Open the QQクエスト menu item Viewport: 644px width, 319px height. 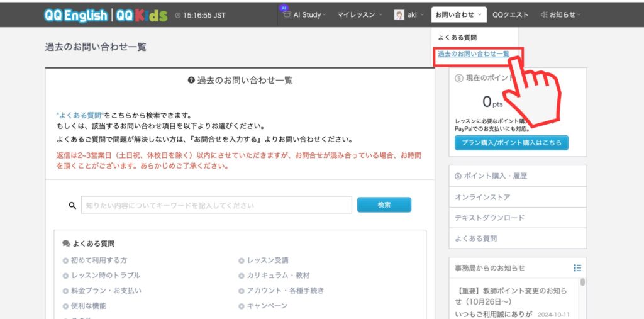coord(510,15)
